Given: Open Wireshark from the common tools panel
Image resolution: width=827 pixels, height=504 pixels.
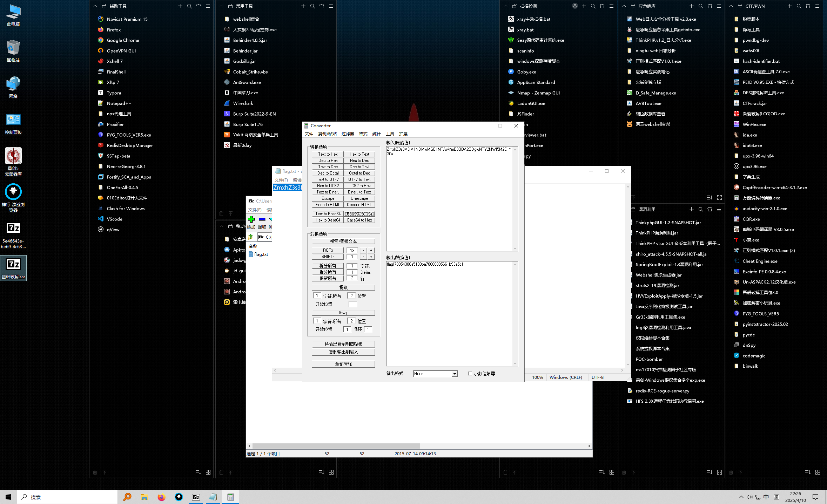Looking at the screenshot, I should point(243,103).
